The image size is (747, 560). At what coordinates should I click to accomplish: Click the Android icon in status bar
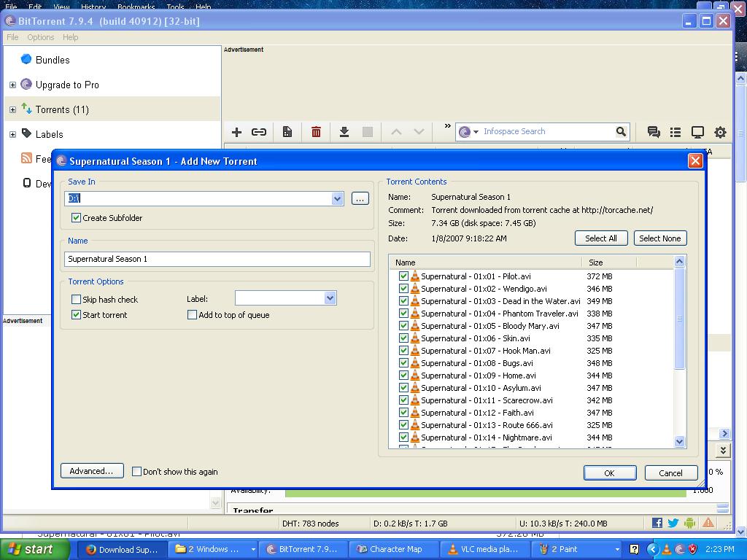pyautogui.click(x=689, y=523)
